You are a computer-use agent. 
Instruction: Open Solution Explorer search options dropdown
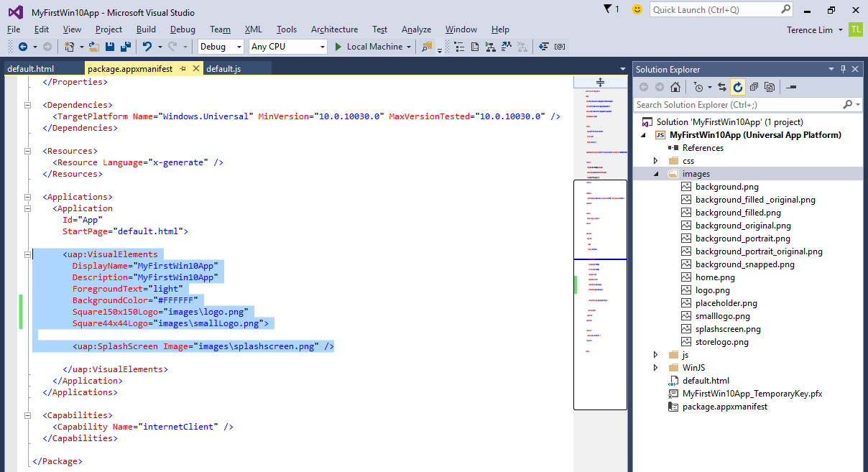pyautogui.click(x=858, y=105)
